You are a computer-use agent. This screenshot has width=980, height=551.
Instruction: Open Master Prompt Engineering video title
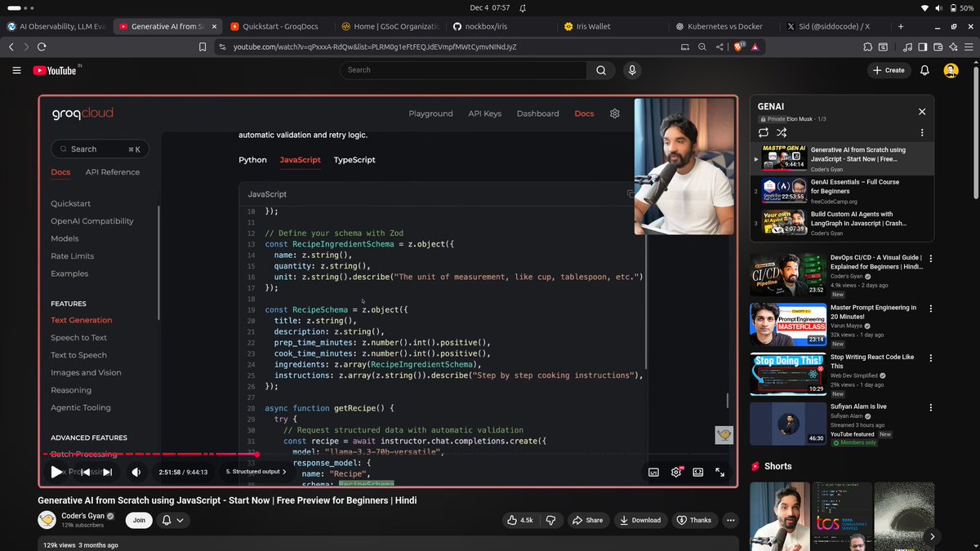point(873,313)
